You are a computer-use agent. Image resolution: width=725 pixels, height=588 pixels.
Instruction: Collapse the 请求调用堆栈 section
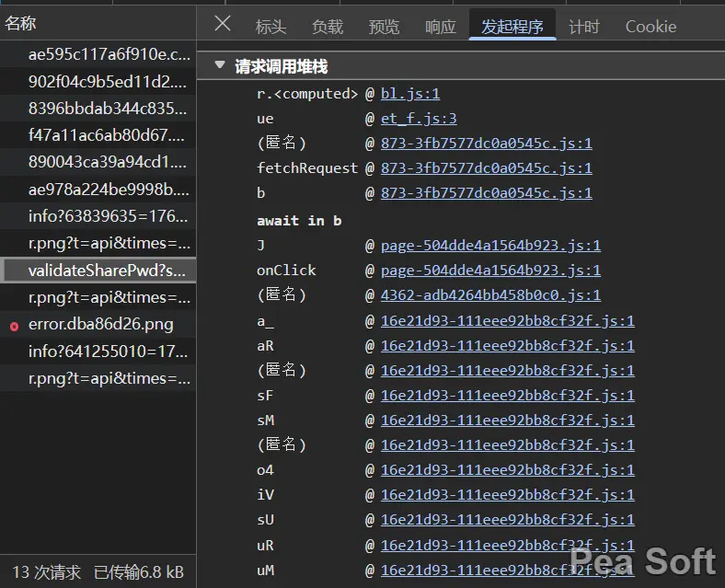click(220, 64)
